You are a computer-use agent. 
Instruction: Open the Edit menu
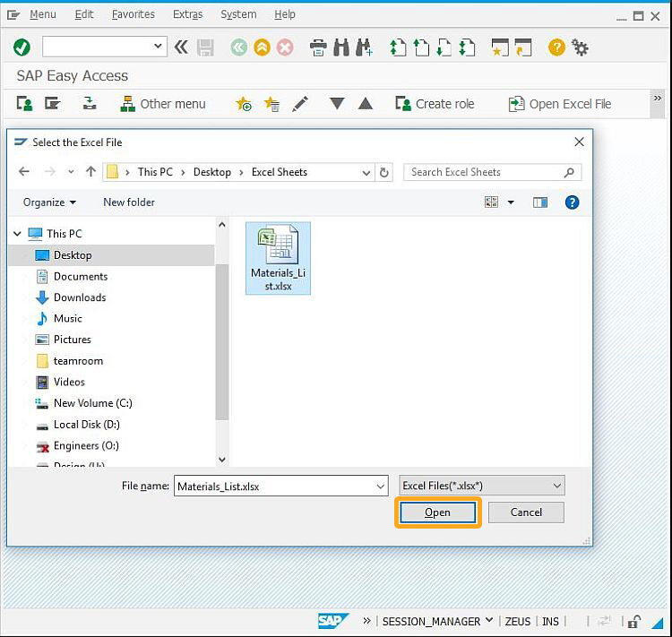pos(84,14)
